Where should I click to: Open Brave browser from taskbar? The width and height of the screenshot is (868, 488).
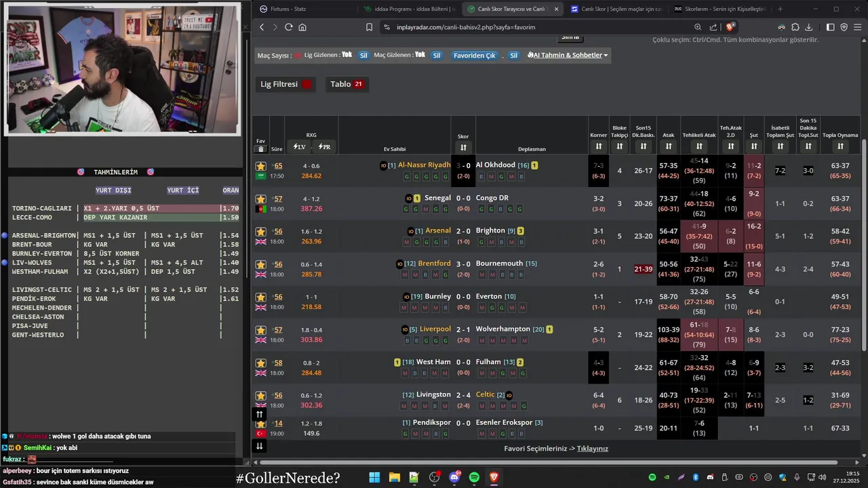pyautogui.click(x=494, y=478)
